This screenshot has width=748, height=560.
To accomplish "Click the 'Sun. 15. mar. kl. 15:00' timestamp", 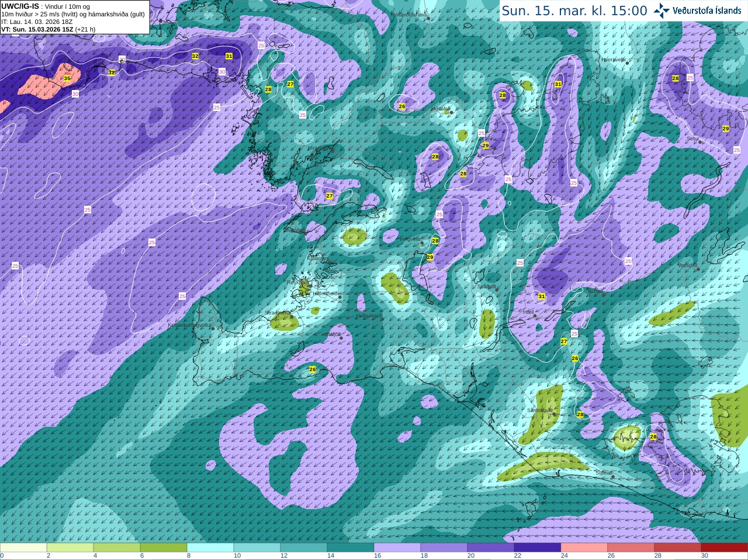I will pyautogui.click(x=574, y=11).
